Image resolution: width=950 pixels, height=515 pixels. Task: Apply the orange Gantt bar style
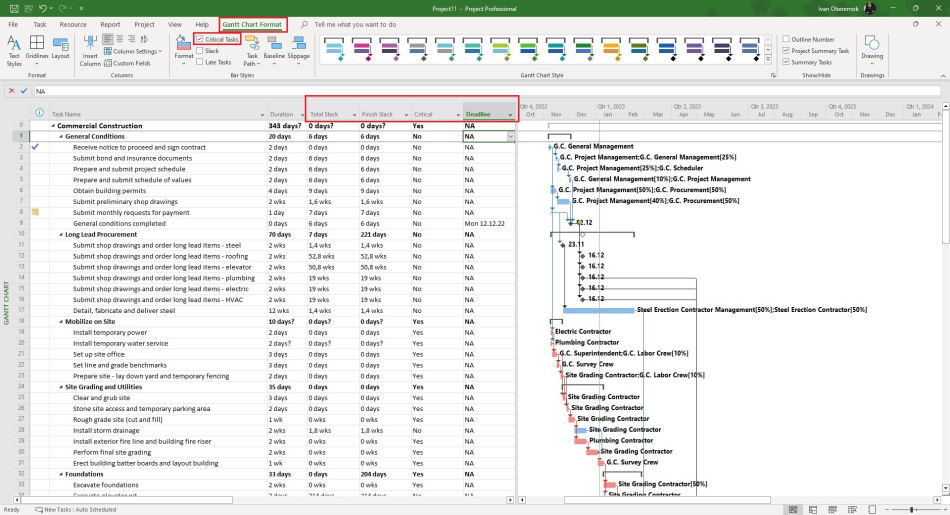(x=611, y=50)
